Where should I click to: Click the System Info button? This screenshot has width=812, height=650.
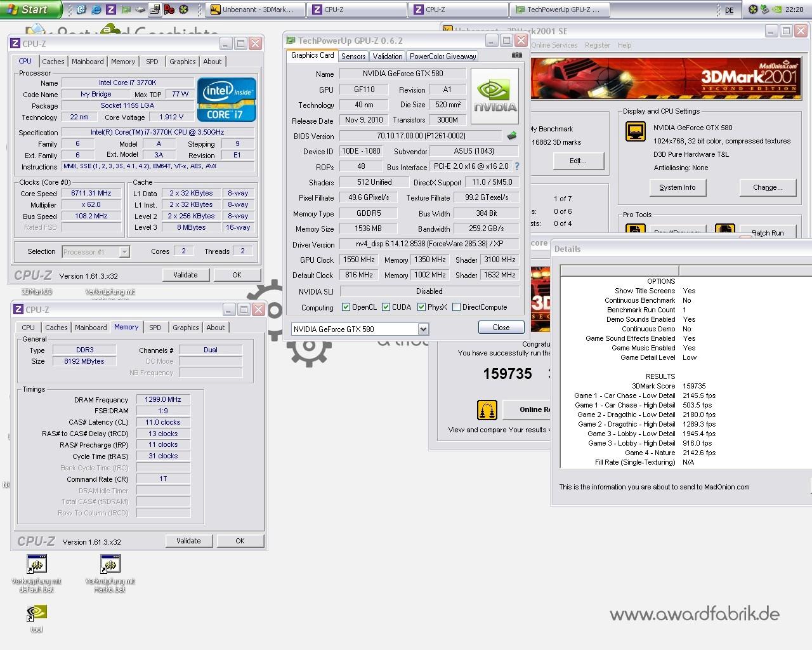[677, 187]
